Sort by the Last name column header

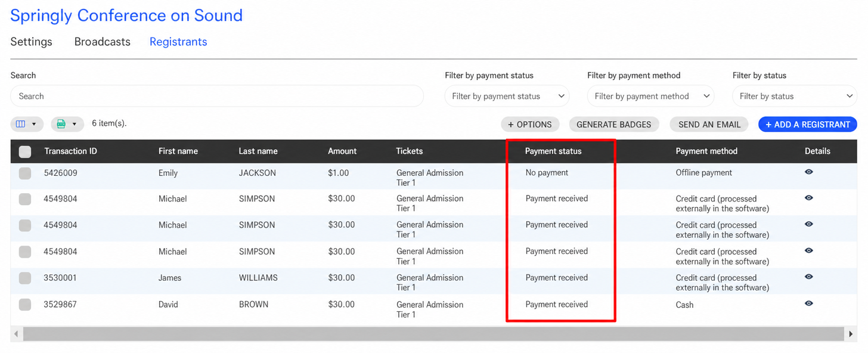(x=258, y=151)
